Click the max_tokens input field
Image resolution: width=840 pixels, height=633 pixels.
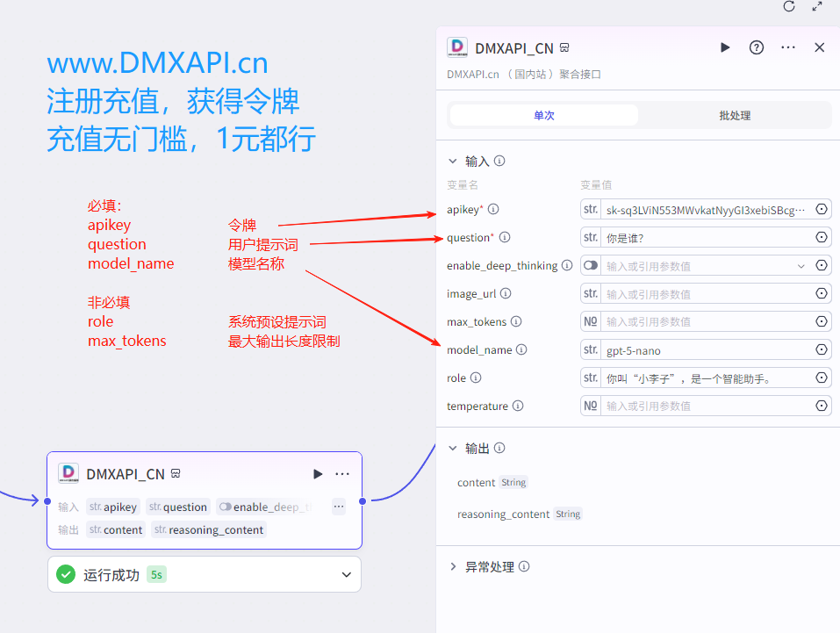pos(705,321)
